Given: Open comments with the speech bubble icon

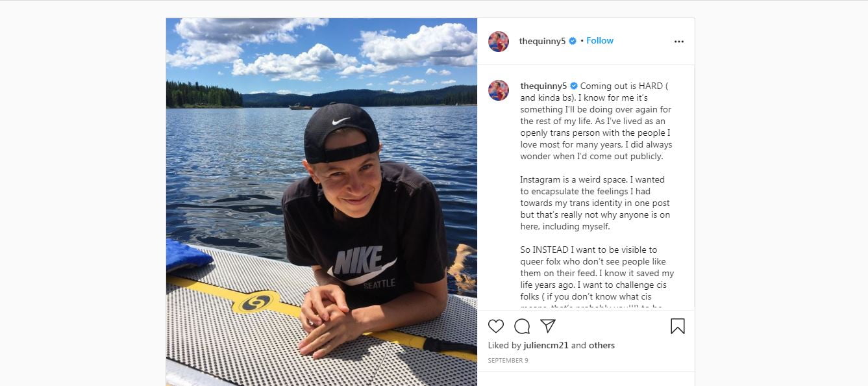Looking at the screenshot, I should point(522,326).
